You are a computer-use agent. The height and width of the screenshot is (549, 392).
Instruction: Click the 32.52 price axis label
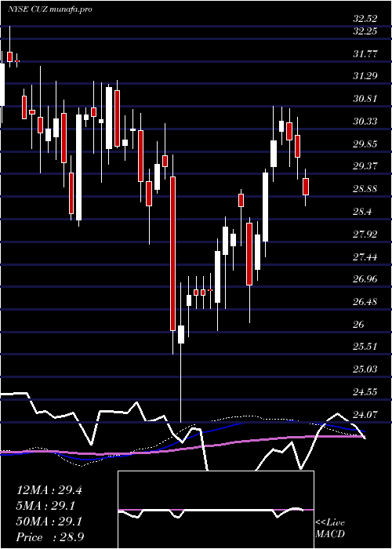pyautogui.click(x=365, y=19)
